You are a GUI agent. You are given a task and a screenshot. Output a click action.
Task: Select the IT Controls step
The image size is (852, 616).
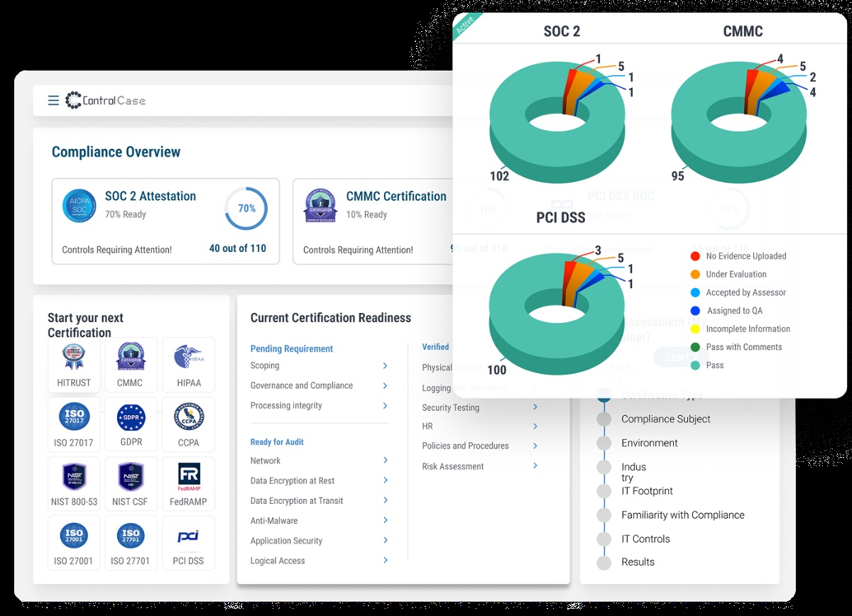(x=645, y=539)
